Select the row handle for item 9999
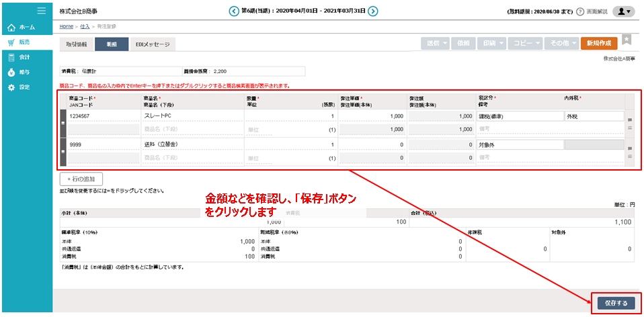The image size is (644, 317). 64,151
